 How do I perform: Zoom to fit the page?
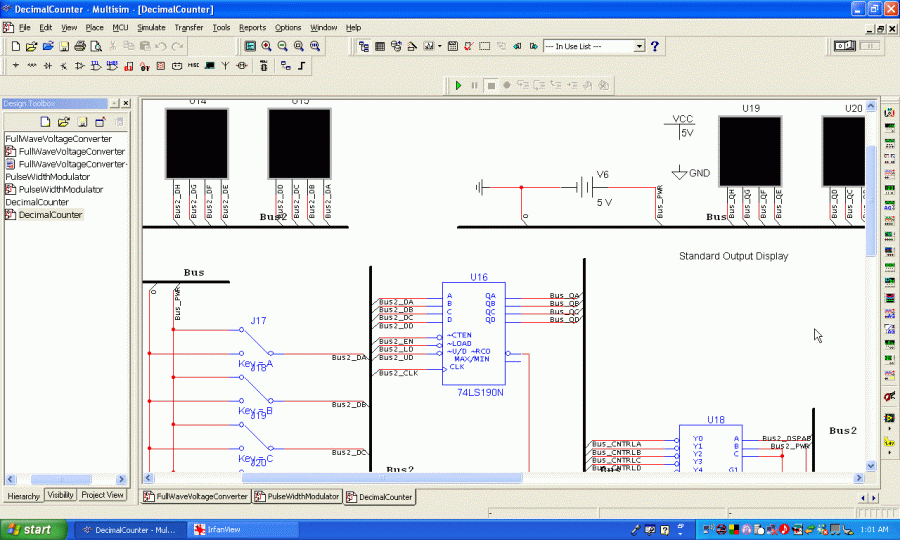[315, 46]
